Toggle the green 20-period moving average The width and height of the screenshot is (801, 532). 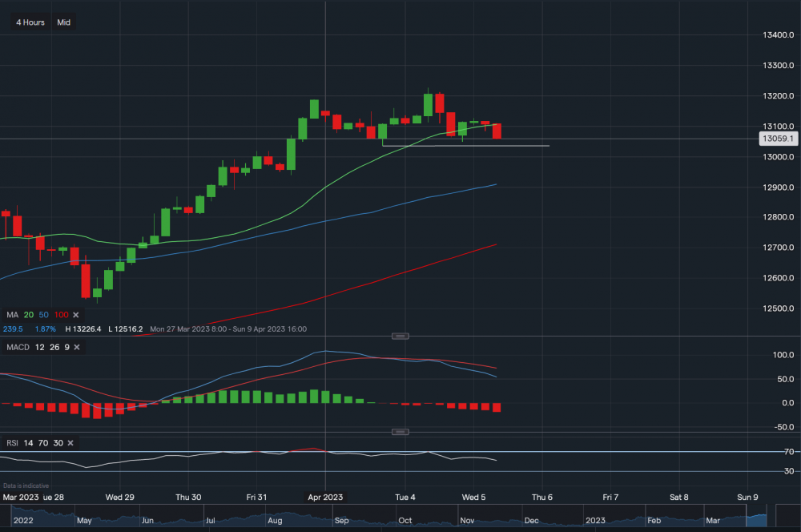coord(28,314)
